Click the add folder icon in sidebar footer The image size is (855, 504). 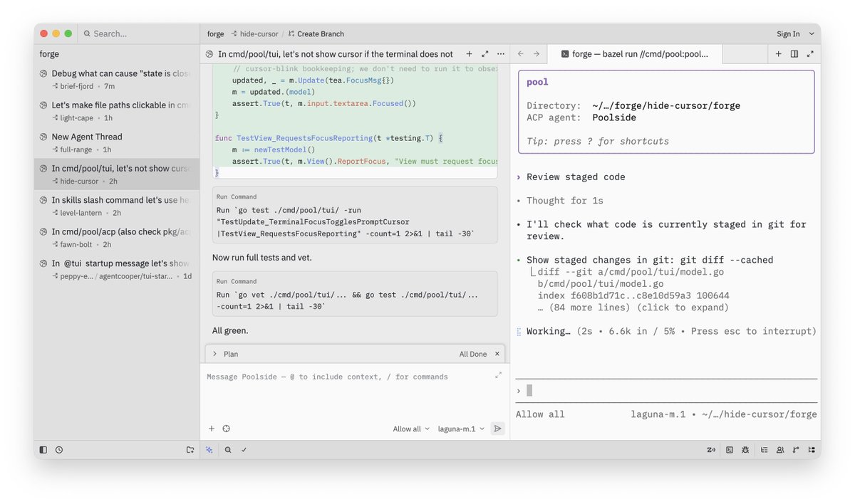point(190,450)
